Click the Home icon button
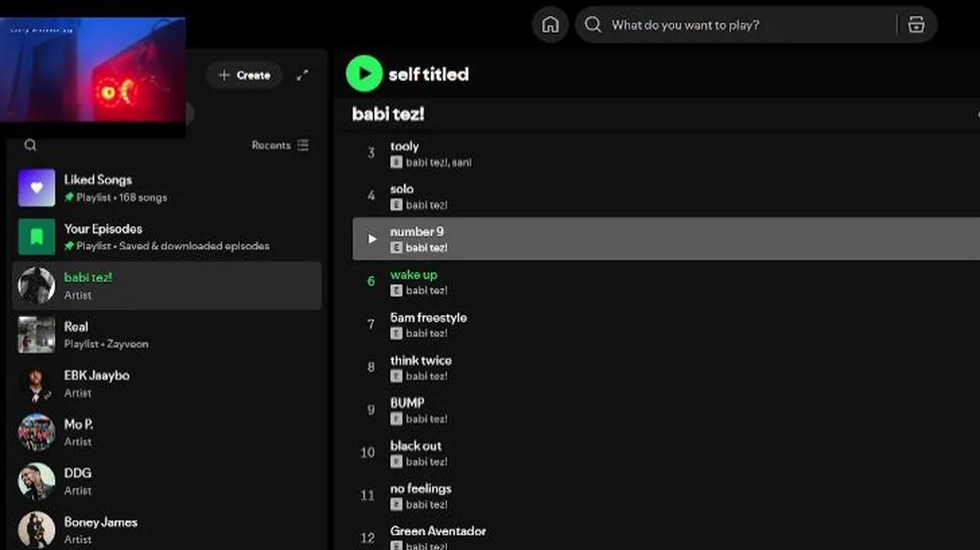The width and height of the screenshot is (980, 550). click(x=550, y=25)
